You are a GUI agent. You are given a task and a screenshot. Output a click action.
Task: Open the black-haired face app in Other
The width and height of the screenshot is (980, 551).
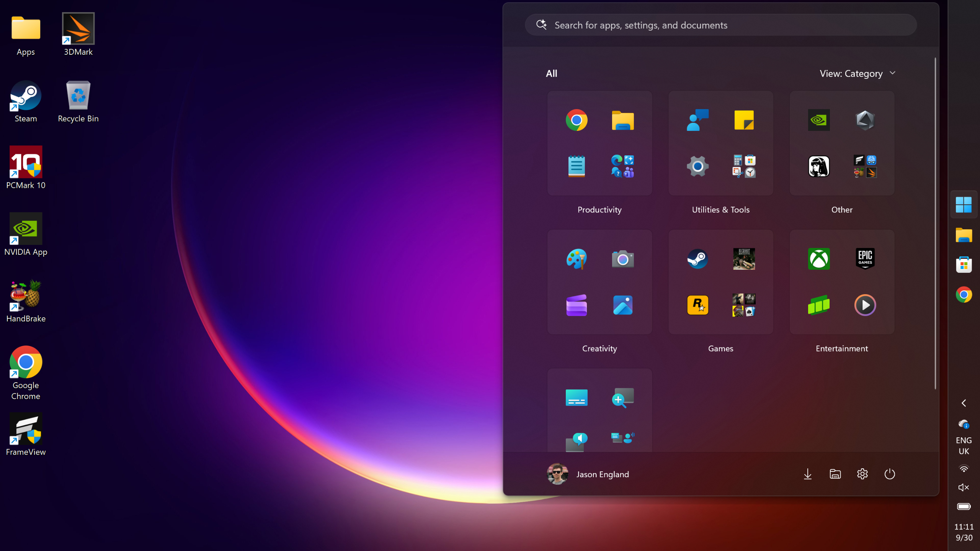coord(819,166)
